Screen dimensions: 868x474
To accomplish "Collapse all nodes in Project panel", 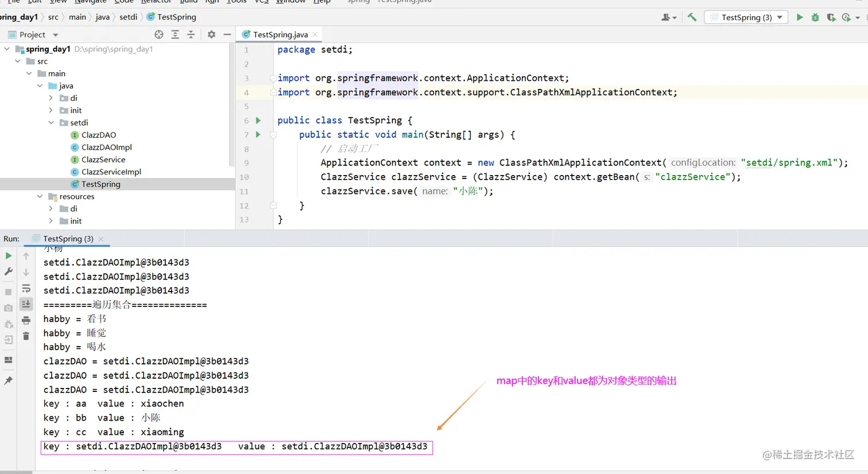I will pos(191,34).
